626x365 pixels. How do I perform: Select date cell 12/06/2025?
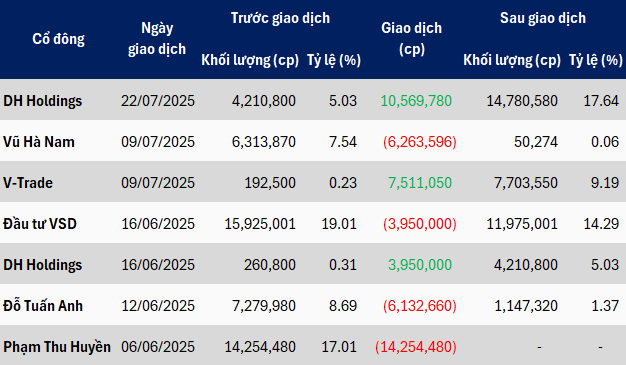tap(158, 306)
